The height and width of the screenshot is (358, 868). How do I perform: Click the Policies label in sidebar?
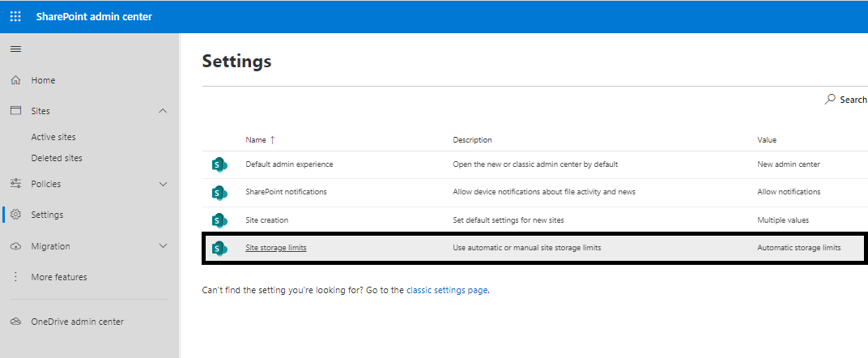pyautogui.click(x=46, y=184)
